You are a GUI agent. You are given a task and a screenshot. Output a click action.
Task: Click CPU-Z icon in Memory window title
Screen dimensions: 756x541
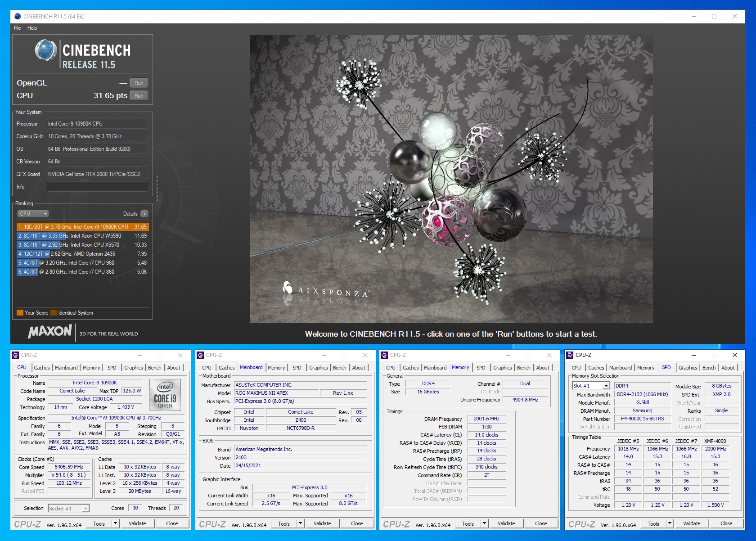(385, 355)
